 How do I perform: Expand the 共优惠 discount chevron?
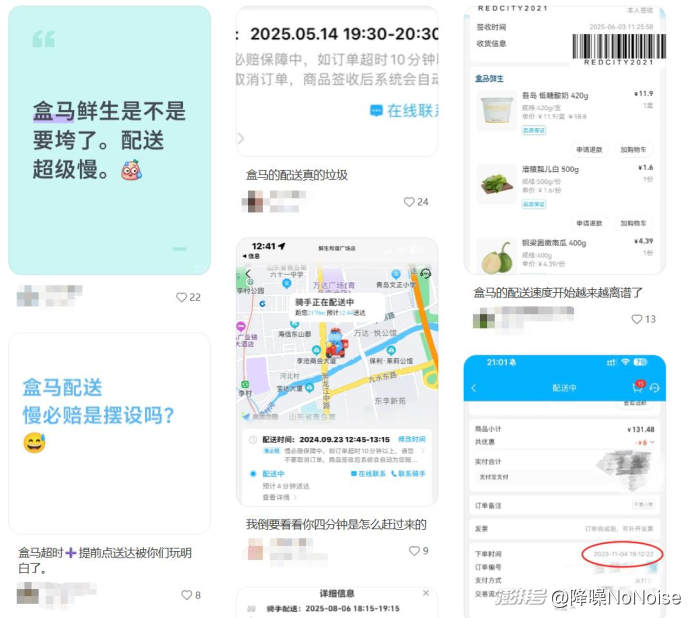pyautogui.click(x=652, y=441)
